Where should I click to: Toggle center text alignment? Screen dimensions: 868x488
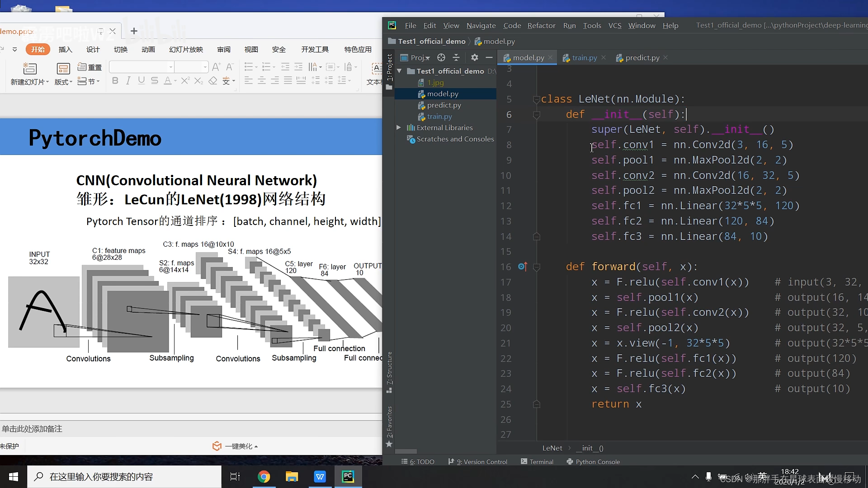click(x=262, y=81)
